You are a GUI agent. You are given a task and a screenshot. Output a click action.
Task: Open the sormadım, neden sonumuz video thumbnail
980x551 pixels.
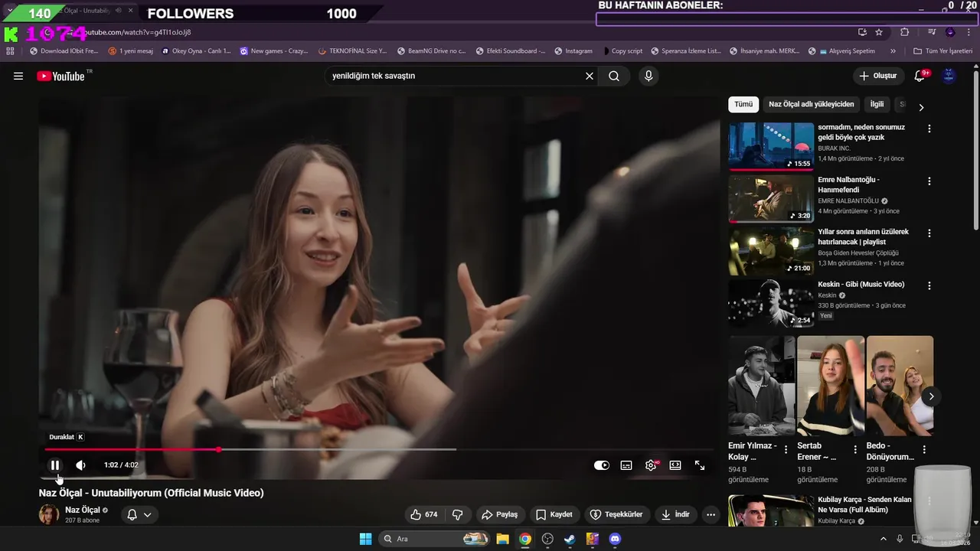(x=771, y=146)
